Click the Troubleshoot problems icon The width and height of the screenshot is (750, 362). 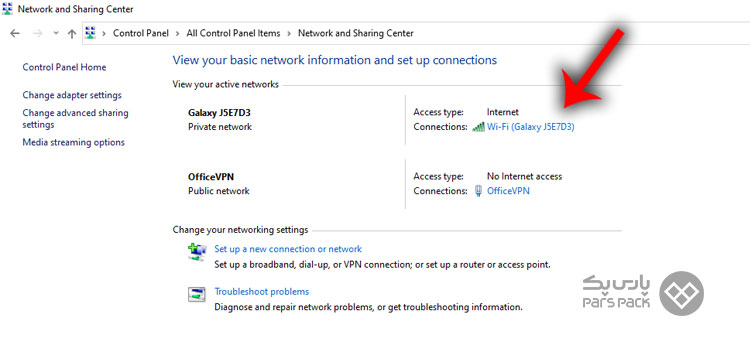[196, 294]
